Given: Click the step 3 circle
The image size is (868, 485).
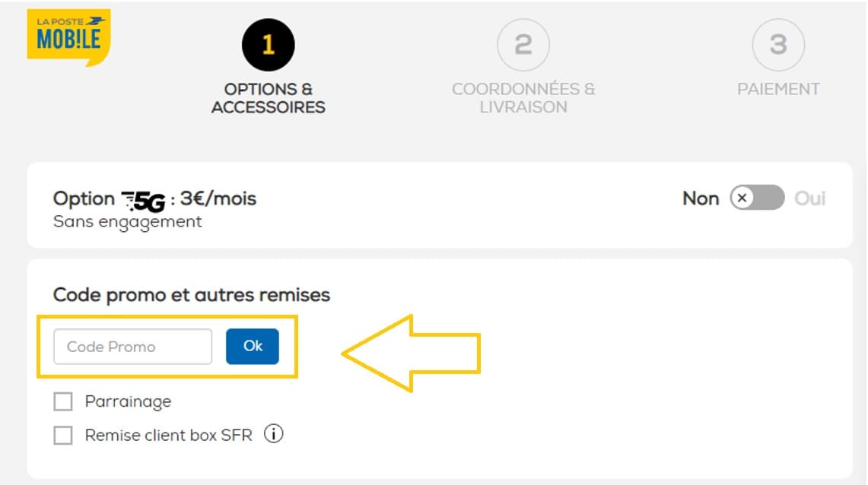Looking at the screenshot, I should pyautogui.click(x=779, y=46).
